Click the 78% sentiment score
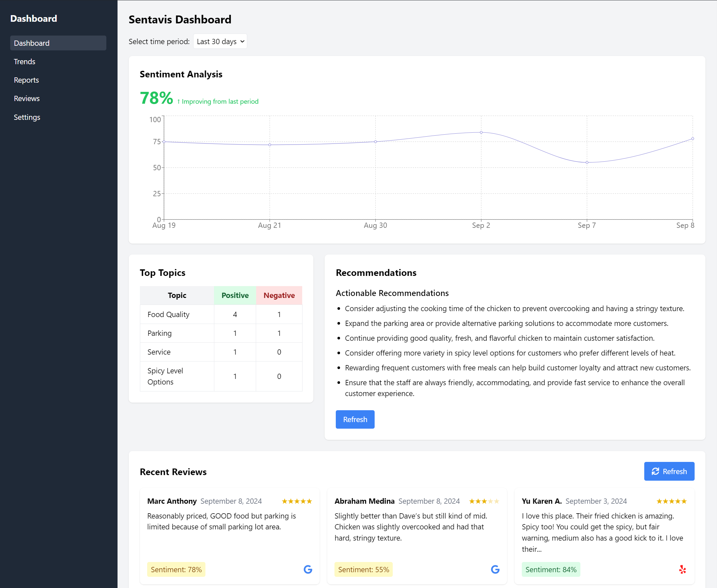 (x=156, y=98)
